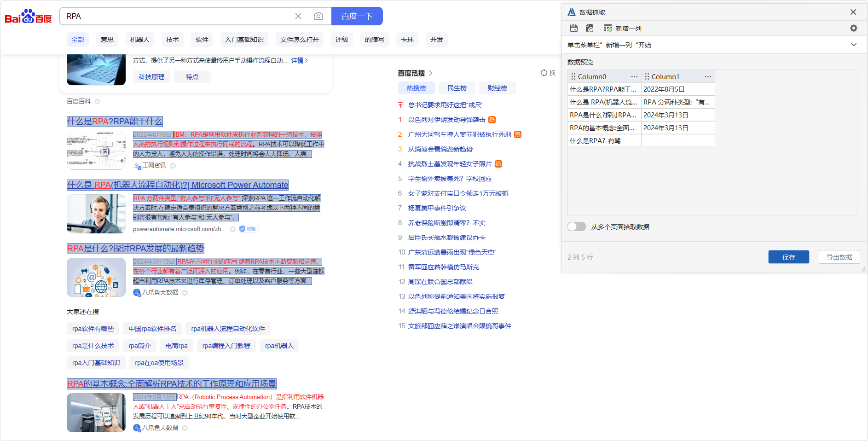Open hot topic 周深在联合国总部献唱
The image size is (868, 441).
pos(440,282)
